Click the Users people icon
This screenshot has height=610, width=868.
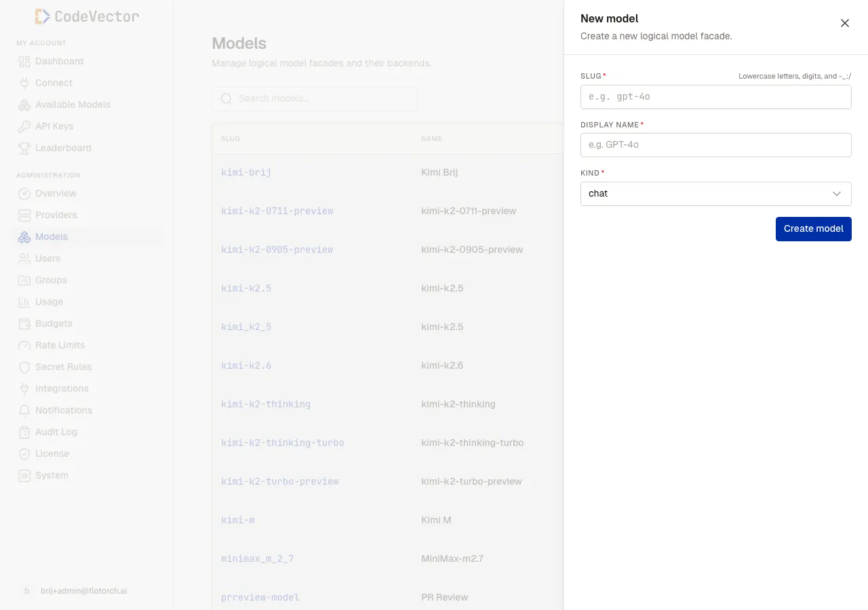24,258
